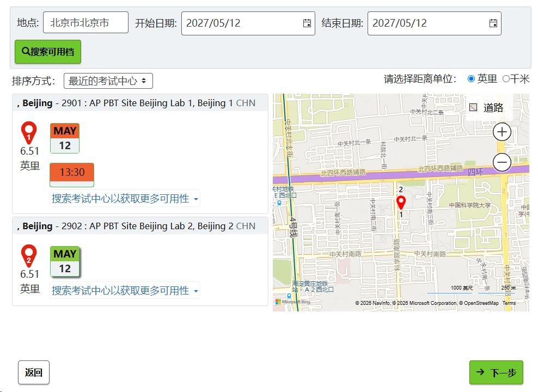Viewport: 538px width, 392px height.
Task: Click the 2902 Beijing Lab 2 header
Action: click(140, 226)
